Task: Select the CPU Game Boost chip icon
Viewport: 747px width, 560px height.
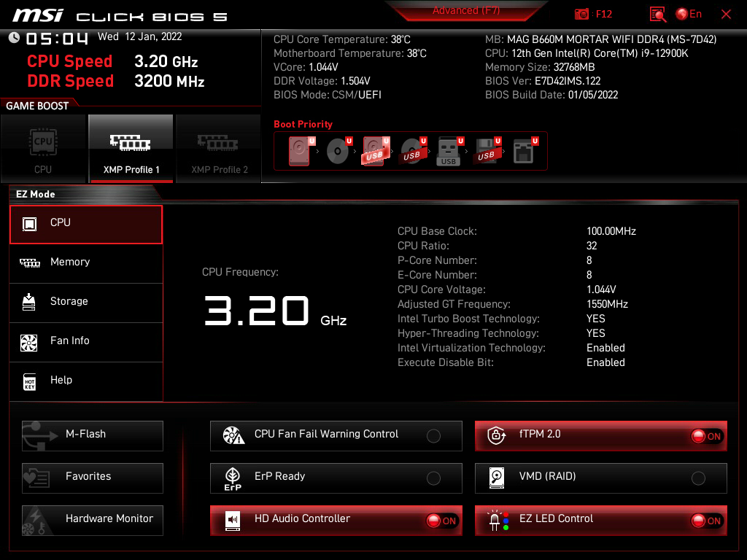Action: pyautogui.click(x=43, y=141)
